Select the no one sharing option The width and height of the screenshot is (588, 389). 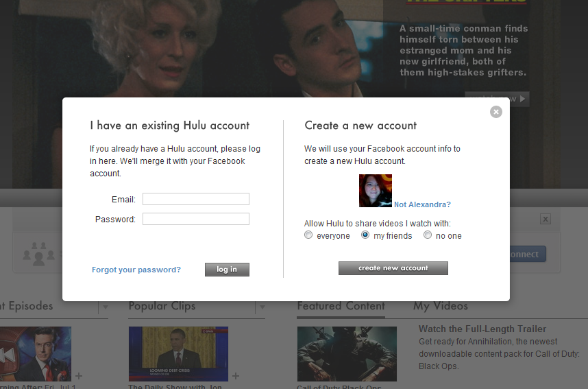click(x=428, y=235)
